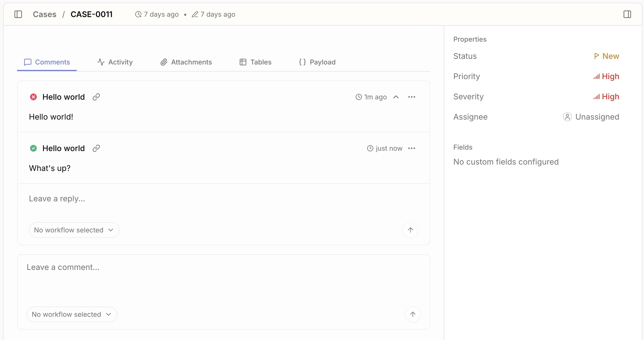
Task: Click the red X comment status icon
Action: [33, 97]
